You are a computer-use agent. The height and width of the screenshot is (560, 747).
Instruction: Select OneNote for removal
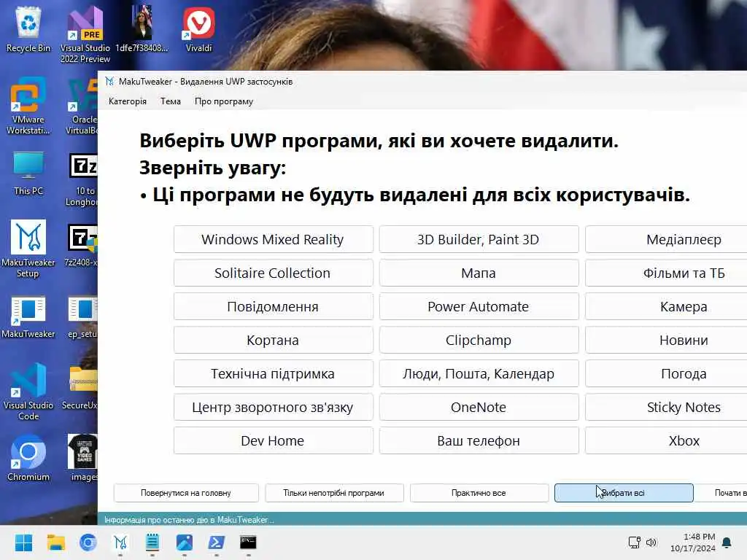(x=479, y=407)
